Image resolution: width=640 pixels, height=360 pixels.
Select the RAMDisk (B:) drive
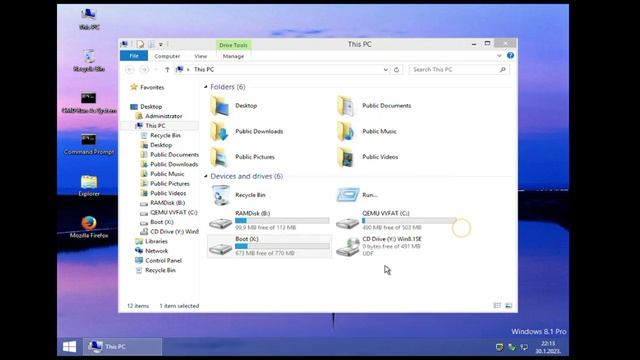(269, 220)
